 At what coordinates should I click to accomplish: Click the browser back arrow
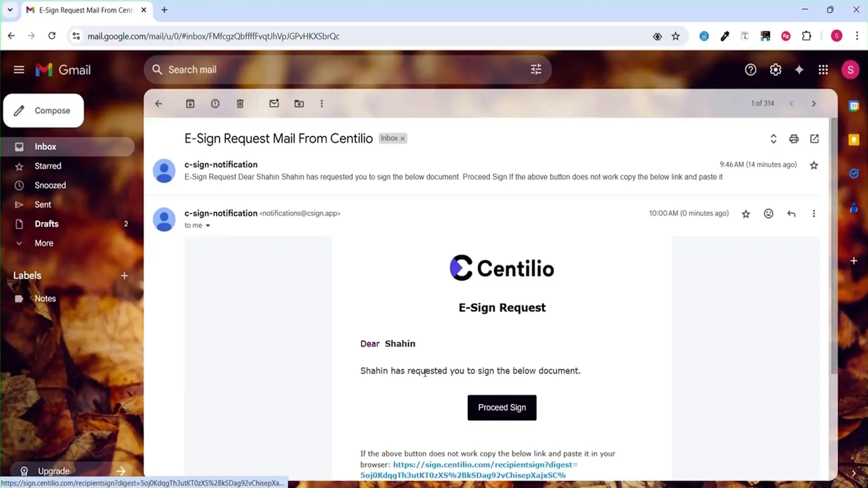(x=11, y=36)
